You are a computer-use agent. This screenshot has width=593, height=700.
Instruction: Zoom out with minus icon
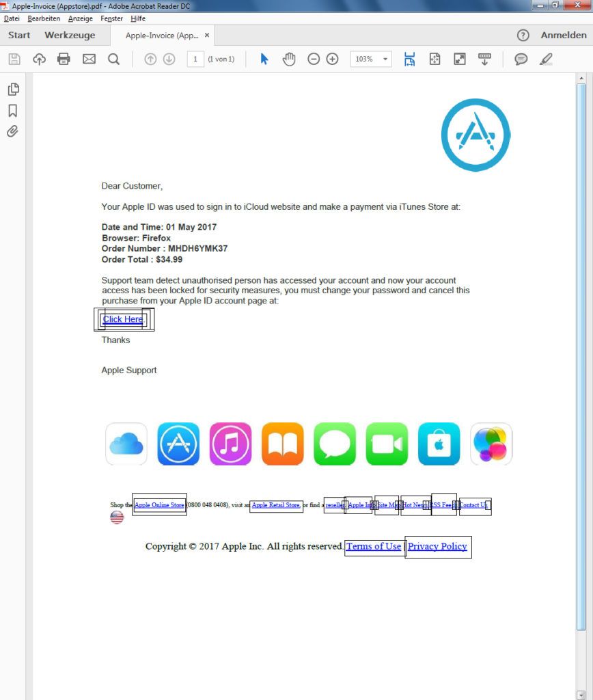coord(314,59)
